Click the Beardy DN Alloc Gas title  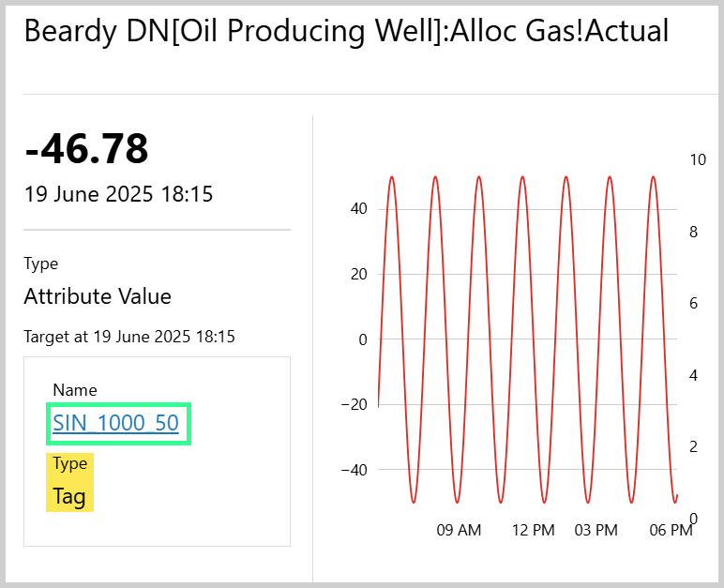tap(346, 31)
